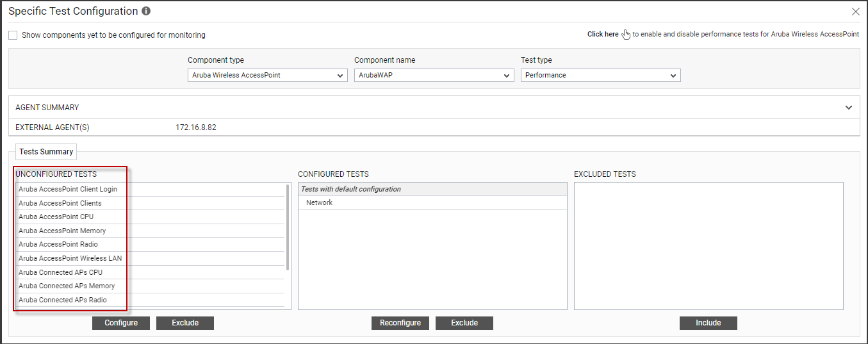Click the unconfigured tests list scrollbar
This screenshot has height=344, width=868.
click(x=288, y=227)
